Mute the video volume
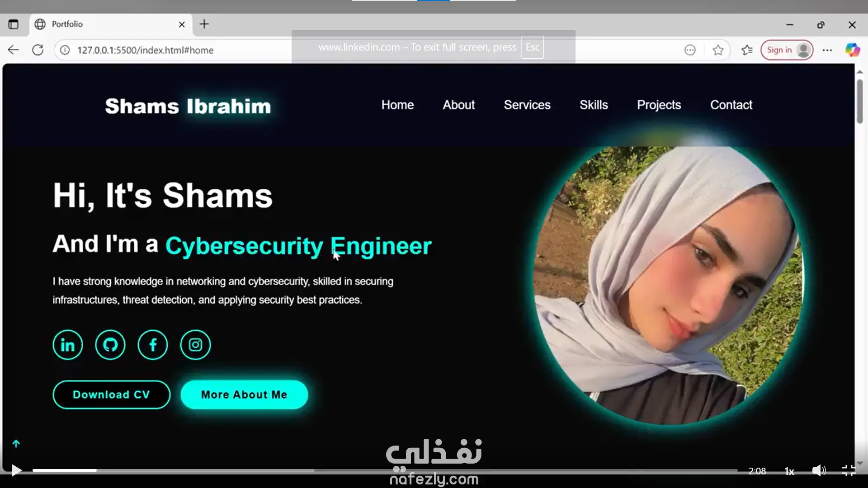 [819, 470]
